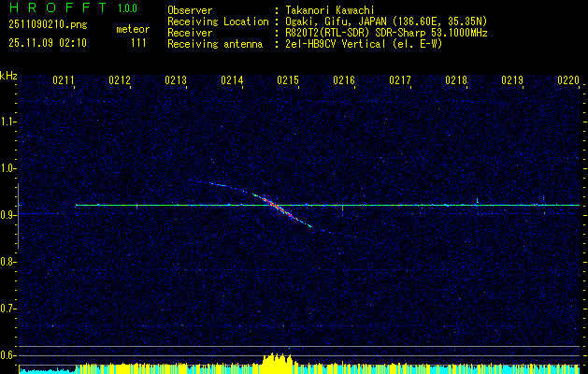Click time marker 0213
Viewport: 588px width, 374px height.
click(x=176, y=79)
